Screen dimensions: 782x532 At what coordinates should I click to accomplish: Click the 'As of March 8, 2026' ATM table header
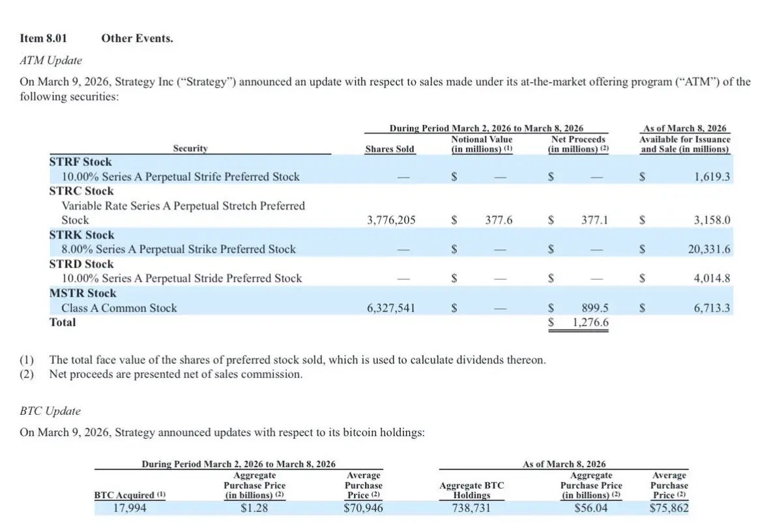[685, 128]
